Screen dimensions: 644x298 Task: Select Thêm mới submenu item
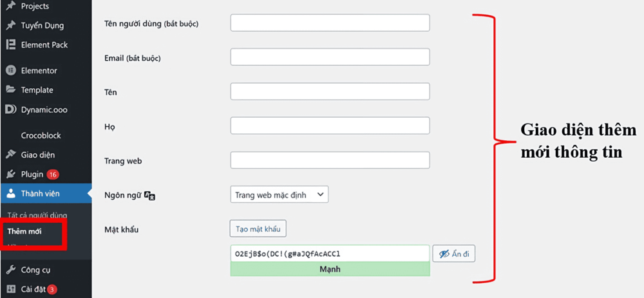(x=24, y=231)
